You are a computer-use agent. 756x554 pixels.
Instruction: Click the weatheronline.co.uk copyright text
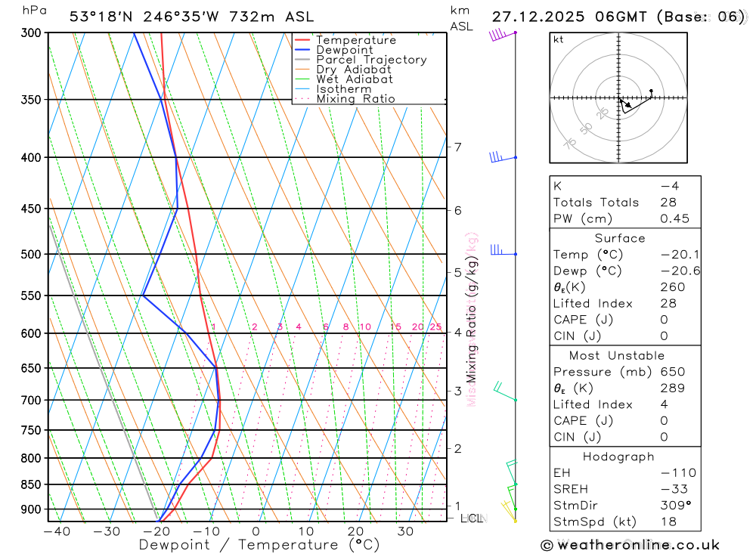pyautogui.click(x=631, y=545)
